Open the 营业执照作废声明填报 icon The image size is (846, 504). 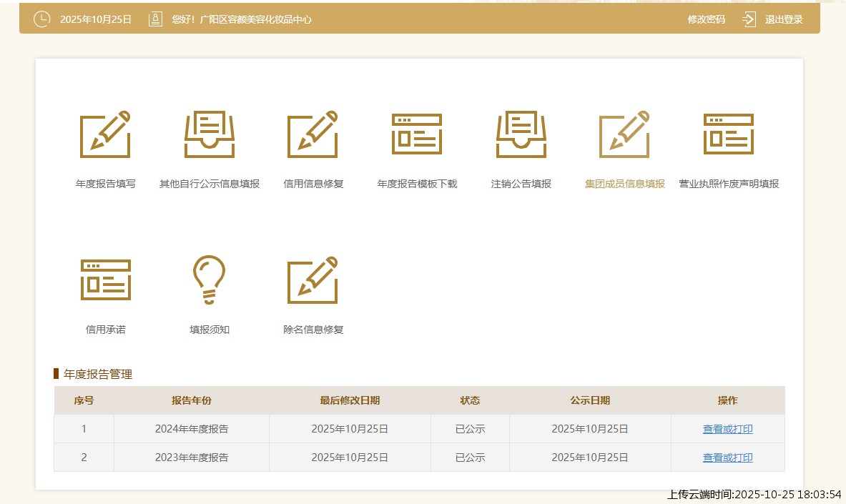coord(729,134)
